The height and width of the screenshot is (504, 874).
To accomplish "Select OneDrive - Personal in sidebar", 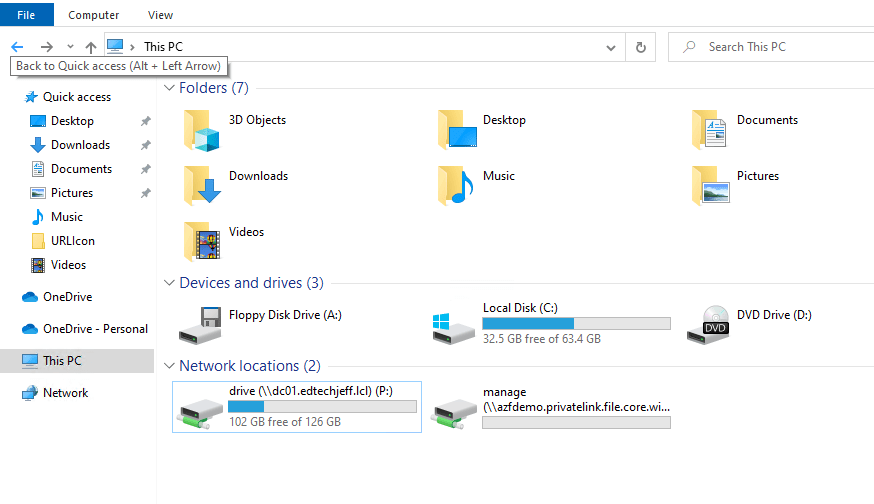I will coord(95,329).
